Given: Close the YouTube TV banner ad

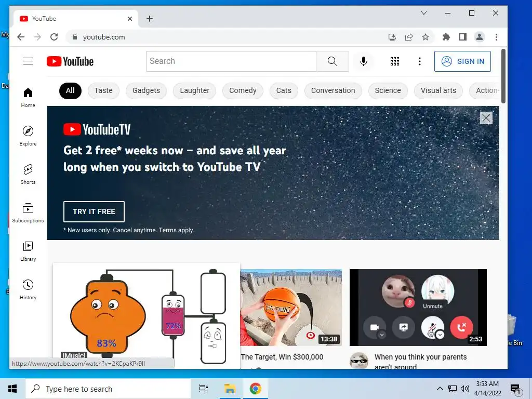Looking at the screenshot, I should pyautogui.click(x=486, y=118).
